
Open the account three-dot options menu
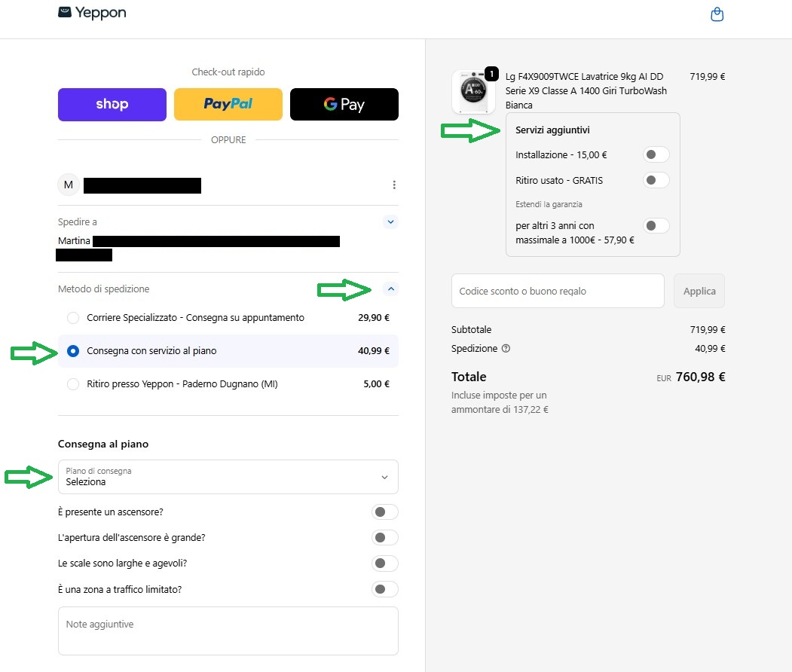394,185
